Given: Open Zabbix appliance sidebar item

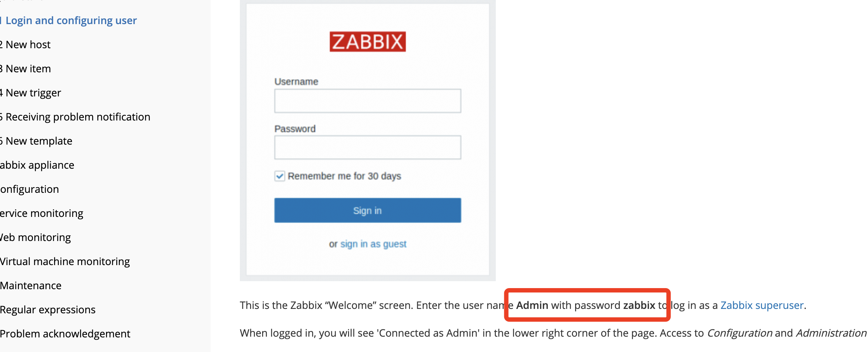Looking at the screenshot, I should (37, 165).
